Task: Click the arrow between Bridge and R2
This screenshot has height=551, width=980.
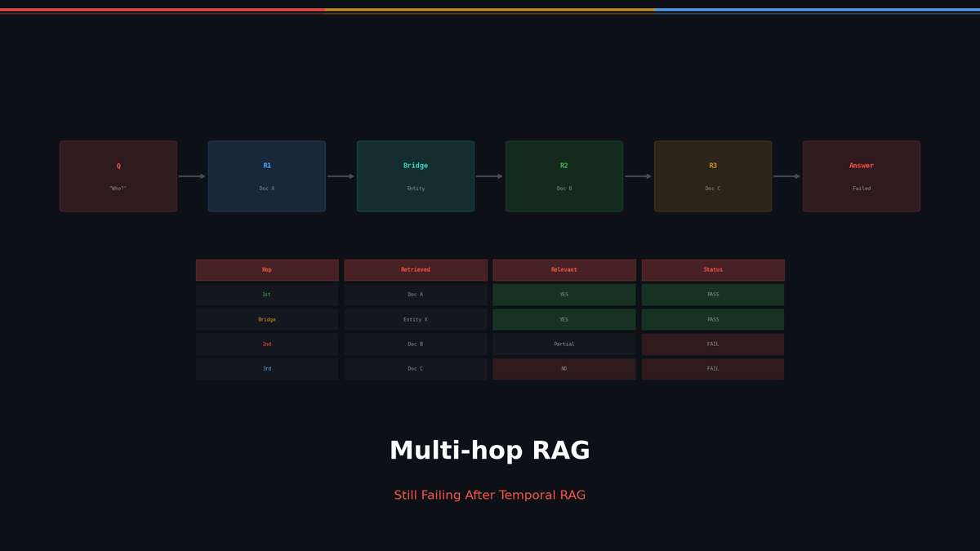Action: (x=489, y=176)
